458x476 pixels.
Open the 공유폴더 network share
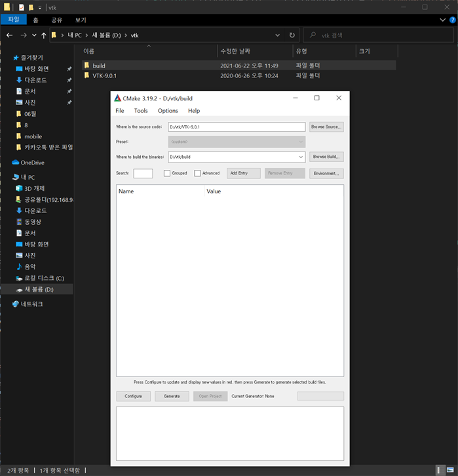tap(45, 200)
